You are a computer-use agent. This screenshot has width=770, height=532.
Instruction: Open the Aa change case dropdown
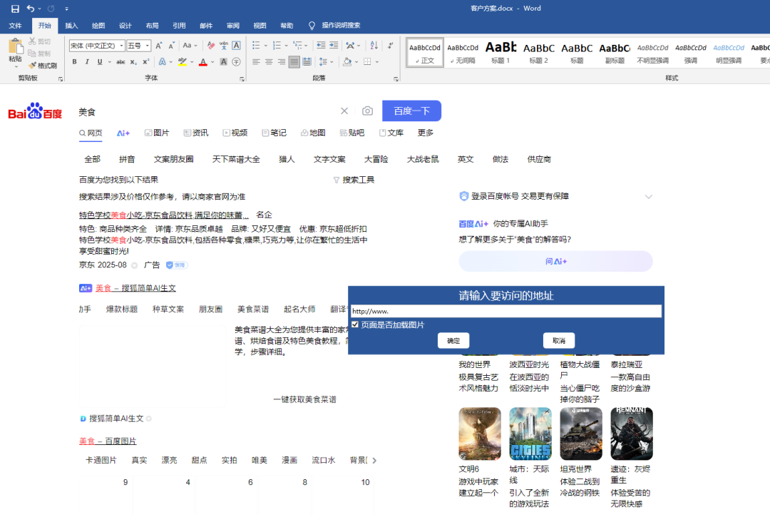pyautogui.click(x=190, y=46)
